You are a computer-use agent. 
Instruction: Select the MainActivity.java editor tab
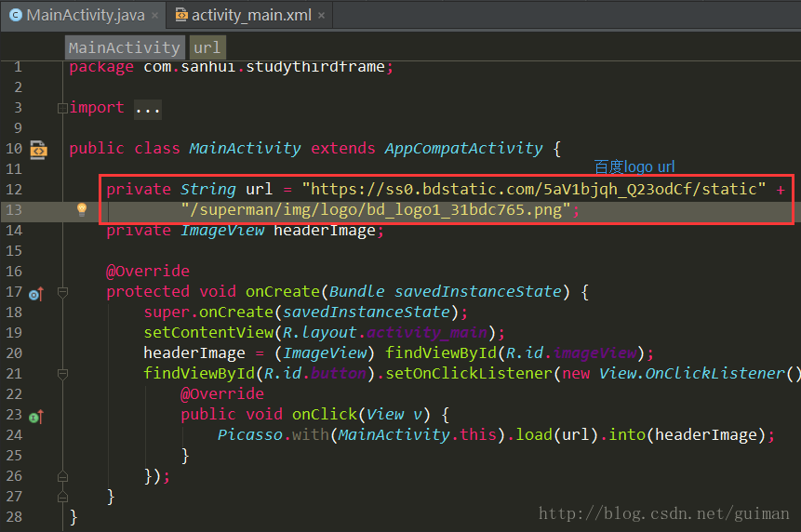(85, 15)
